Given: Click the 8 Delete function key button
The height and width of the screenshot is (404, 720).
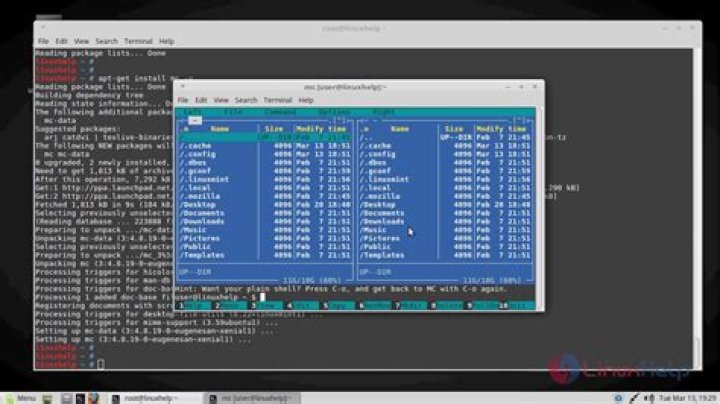Looking at the screenshot, I should coord(447,306).
